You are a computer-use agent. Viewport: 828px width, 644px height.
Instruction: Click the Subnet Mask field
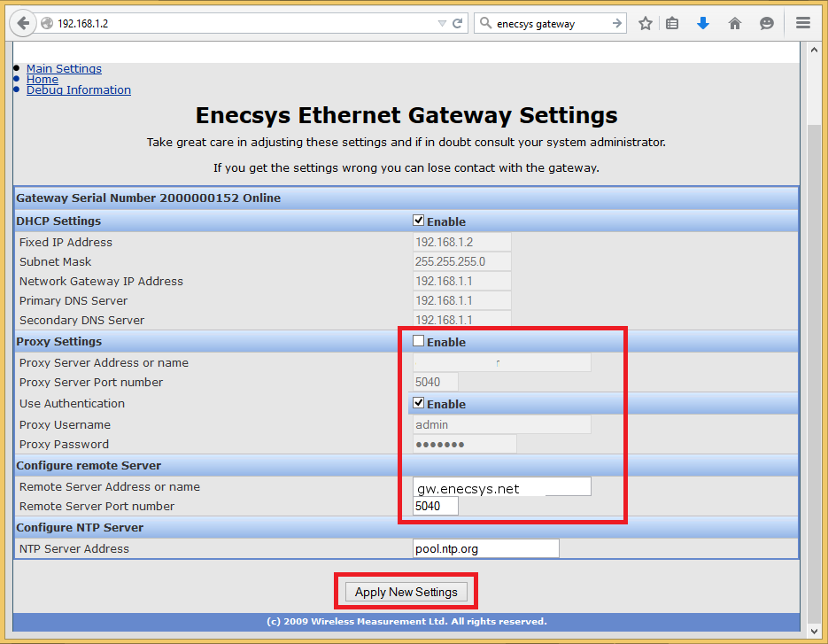coord(462,261)
